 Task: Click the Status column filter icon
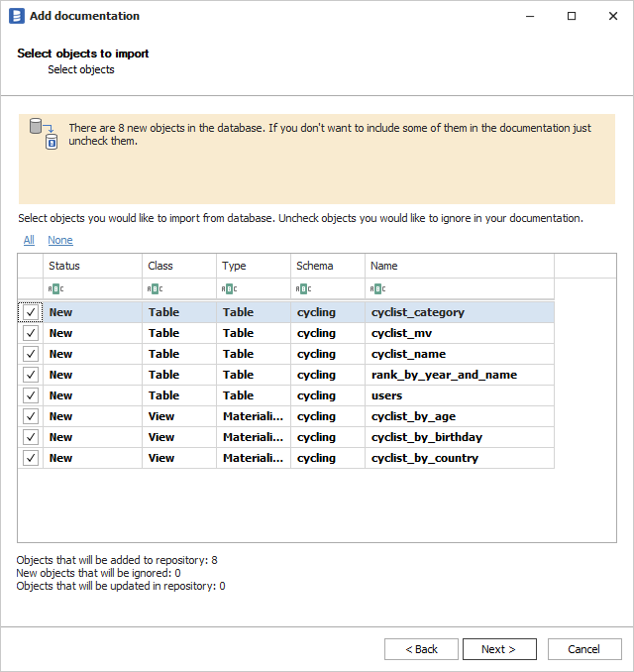point(54,288)
